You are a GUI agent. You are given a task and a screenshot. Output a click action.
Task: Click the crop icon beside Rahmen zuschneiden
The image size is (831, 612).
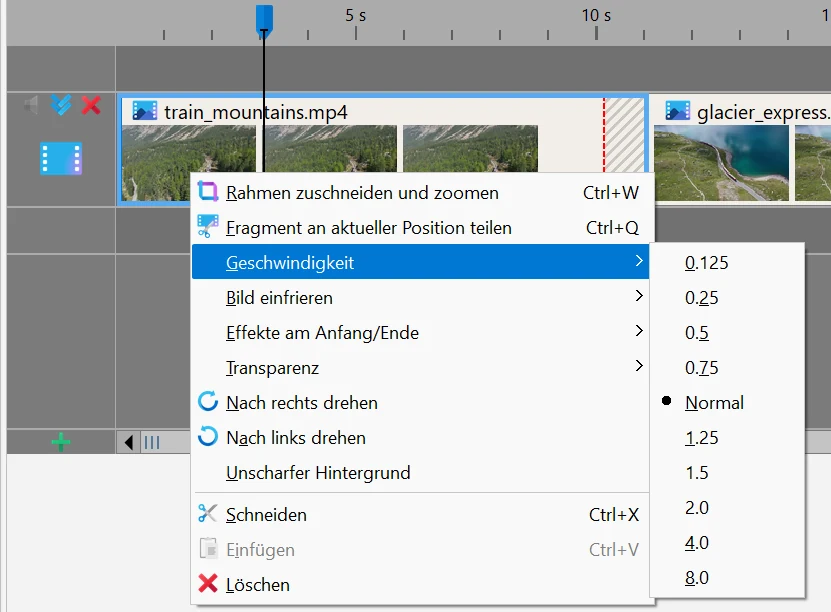[208, 191]
